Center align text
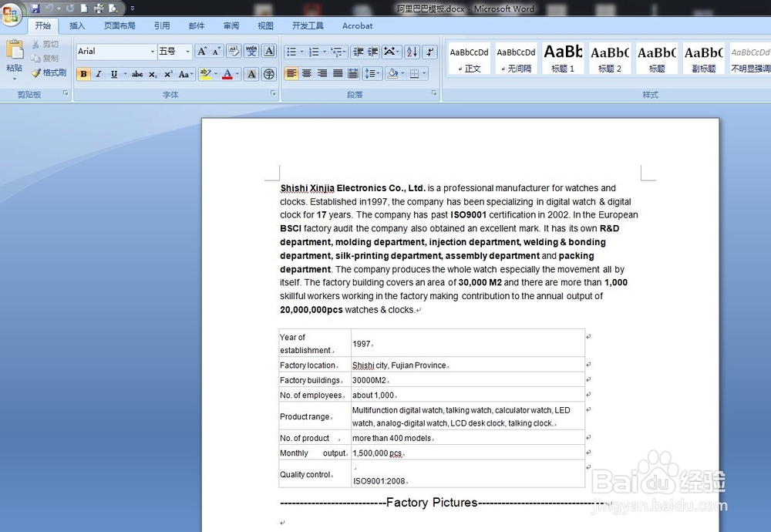The image size is (771, 532). [307, 74]
